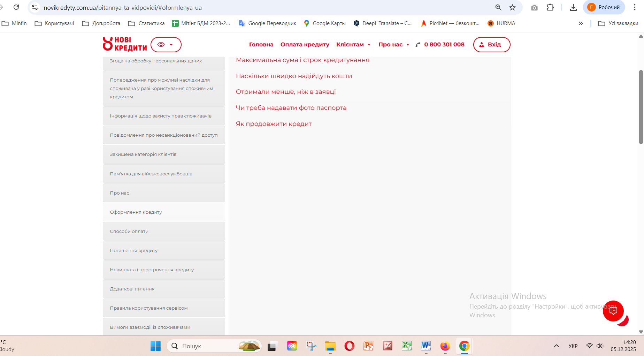Show hidden bookmarks with double chevron
The width and height of the screenshot is (644, 356).
point(581,23)
